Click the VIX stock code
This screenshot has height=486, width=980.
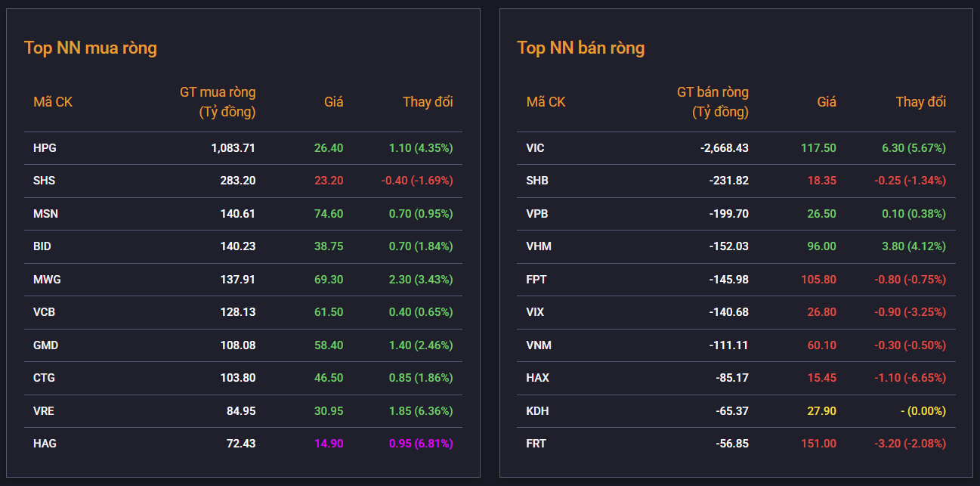click(535, 311)
